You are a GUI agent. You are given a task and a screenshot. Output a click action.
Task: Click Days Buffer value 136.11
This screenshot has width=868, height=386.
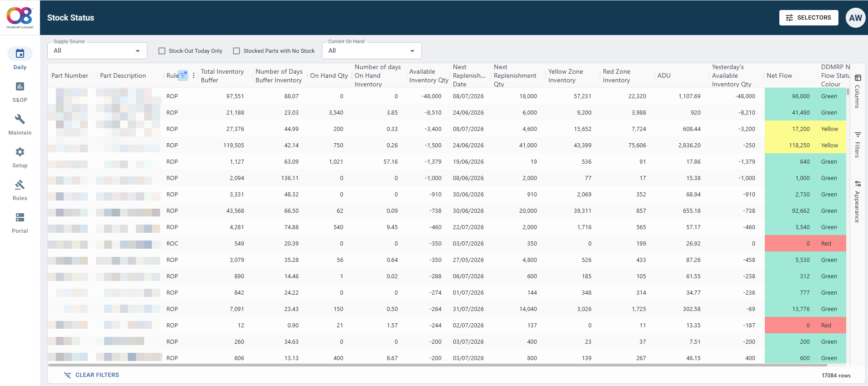point(290,178)
